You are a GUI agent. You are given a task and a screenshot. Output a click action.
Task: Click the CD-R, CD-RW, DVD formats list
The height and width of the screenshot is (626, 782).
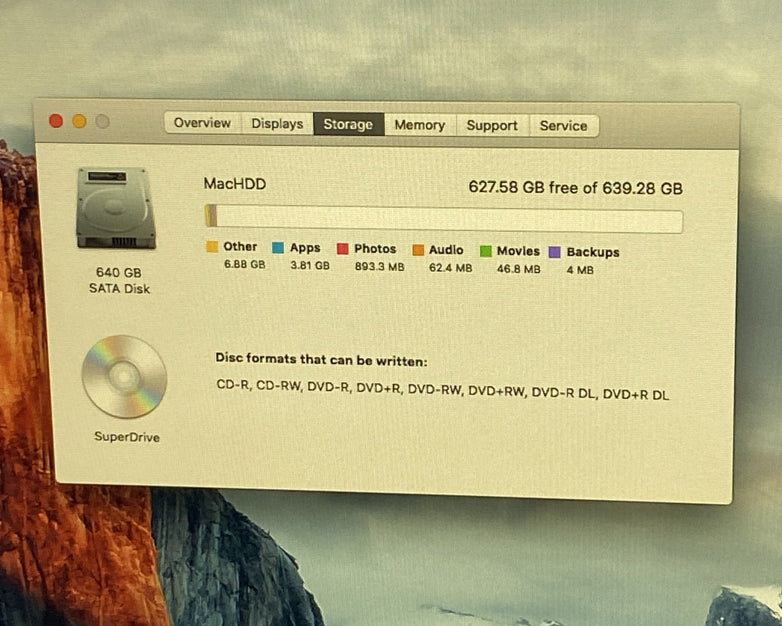442,390
